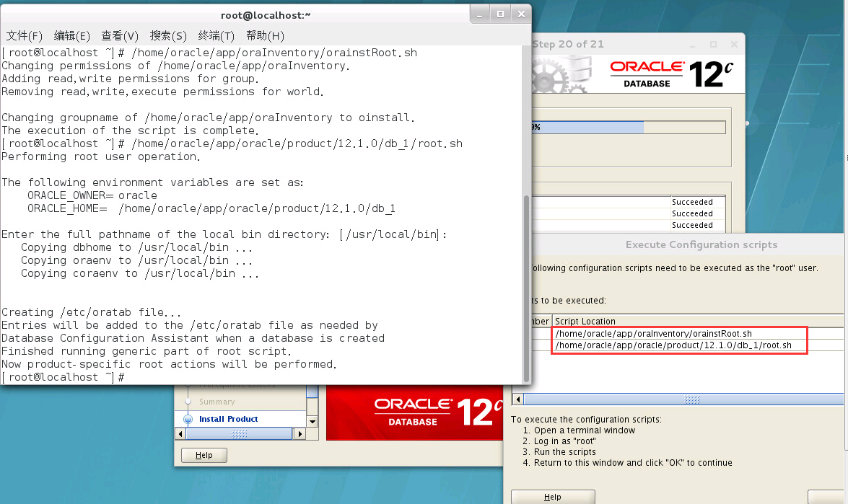
Task: Open the 帮助(H) menu in terminal
Action: [x=265, y=35]
